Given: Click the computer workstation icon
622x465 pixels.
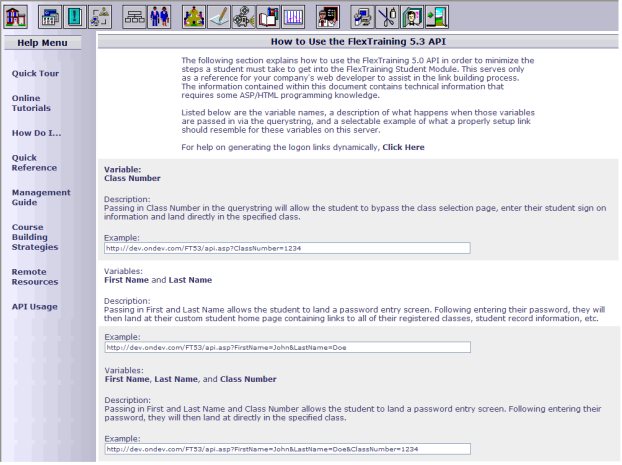Looking at the screenshot, I should coord(363,17).
